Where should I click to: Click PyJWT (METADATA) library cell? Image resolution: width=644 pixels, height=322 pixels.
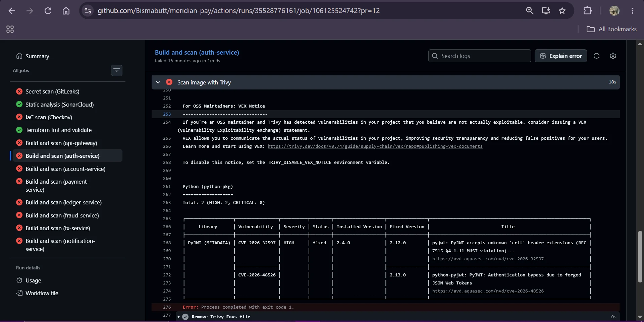click(x=209, y=243)
